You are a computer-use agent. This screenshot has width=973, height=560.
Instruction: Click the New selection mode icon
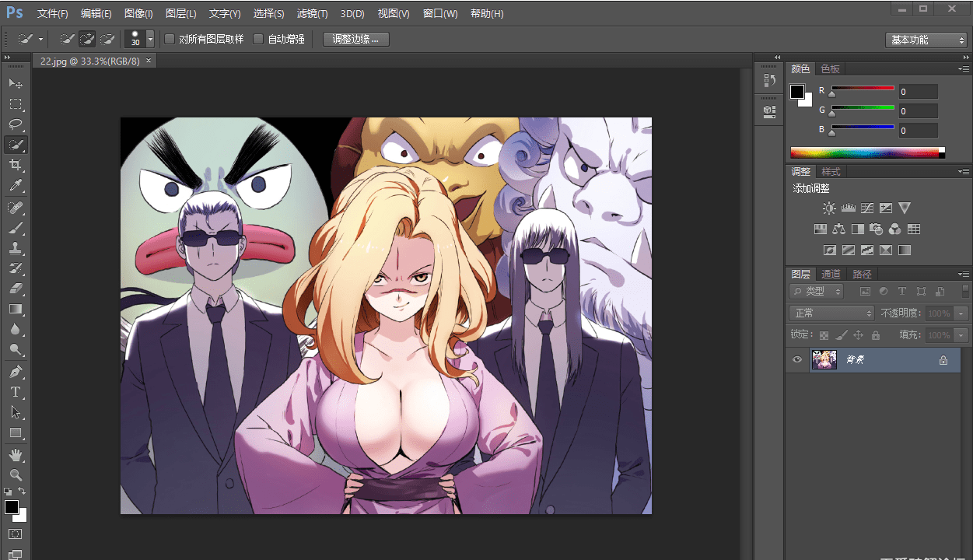68,39
